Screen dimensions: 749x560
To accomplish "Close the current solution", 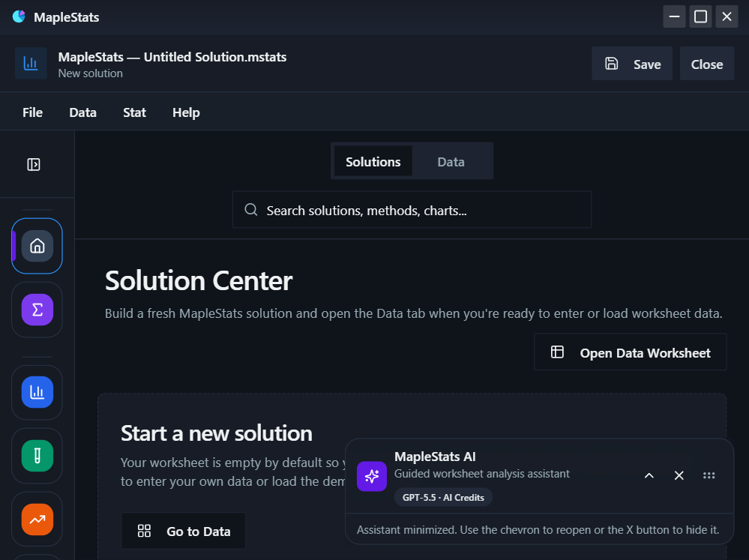I will click(706, 64).
